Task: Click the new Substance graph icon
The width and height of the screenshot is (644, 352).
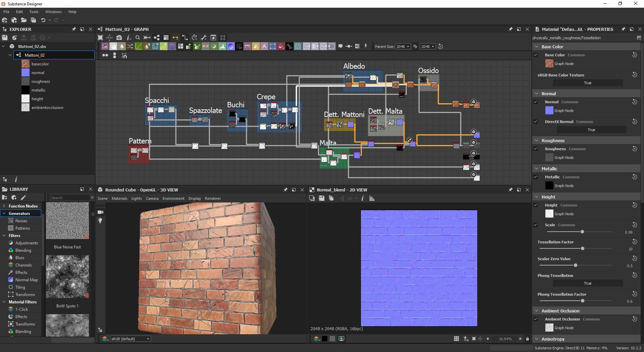Action: (5, 20)
